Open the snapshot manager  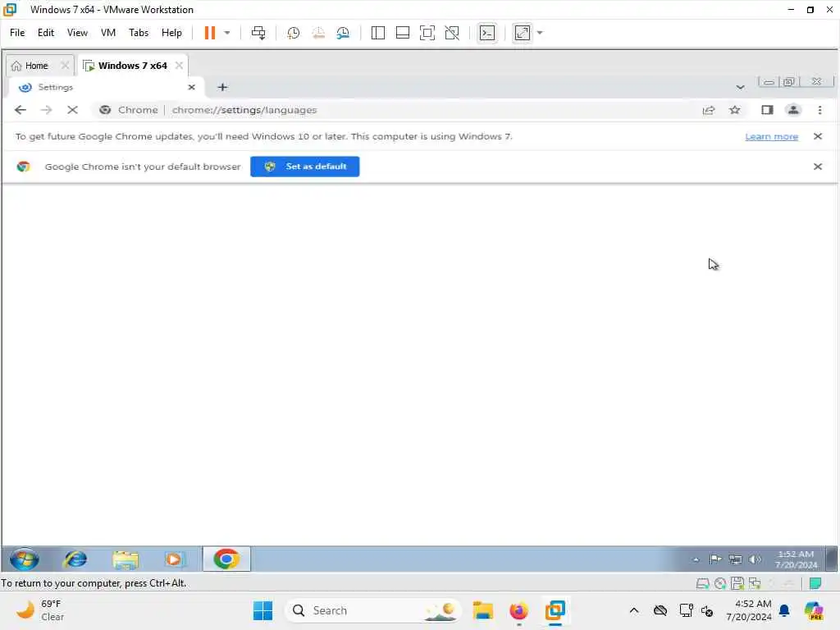coord(343,33)
